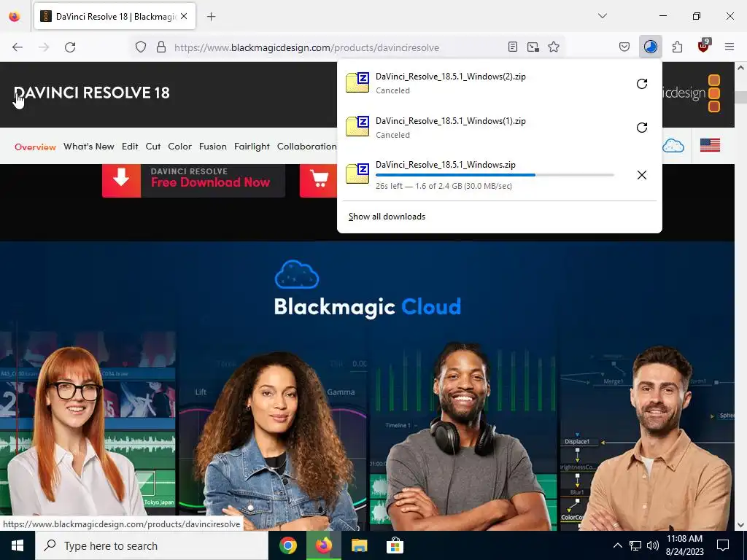The height and width of the screenshot is (560, 747).
Task: Click the US flag region selector
Action: (710, 145)
